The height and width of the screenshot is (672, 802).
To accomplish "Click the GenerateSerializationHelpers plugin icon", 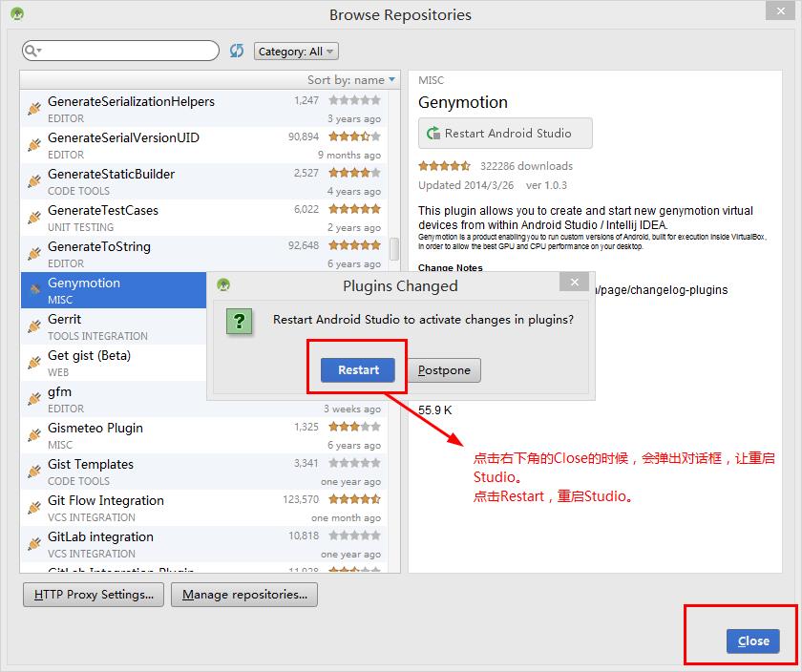I will click(x=34, y=109).
